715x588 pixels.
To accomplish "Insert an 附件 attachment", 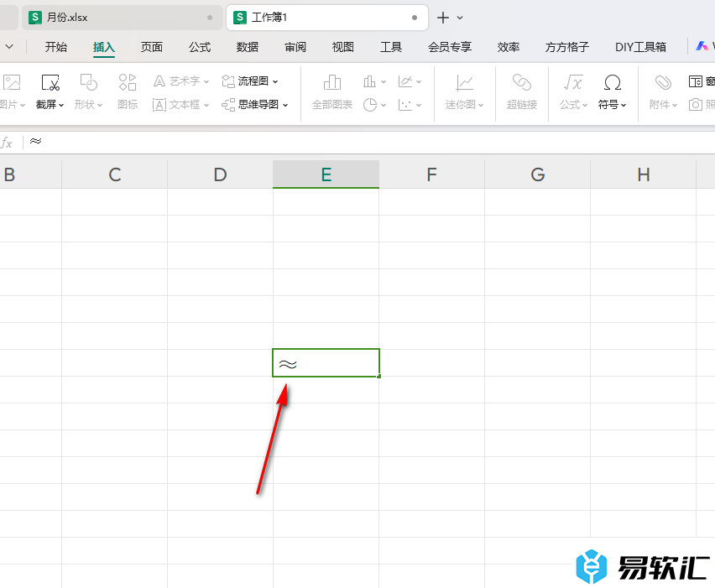I will (x=663, y=92).
